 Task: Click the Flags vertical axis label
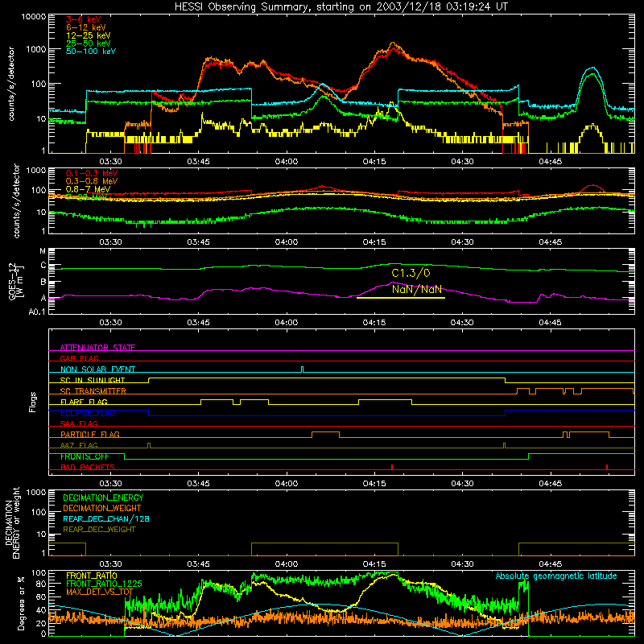(x=33, y=402)
